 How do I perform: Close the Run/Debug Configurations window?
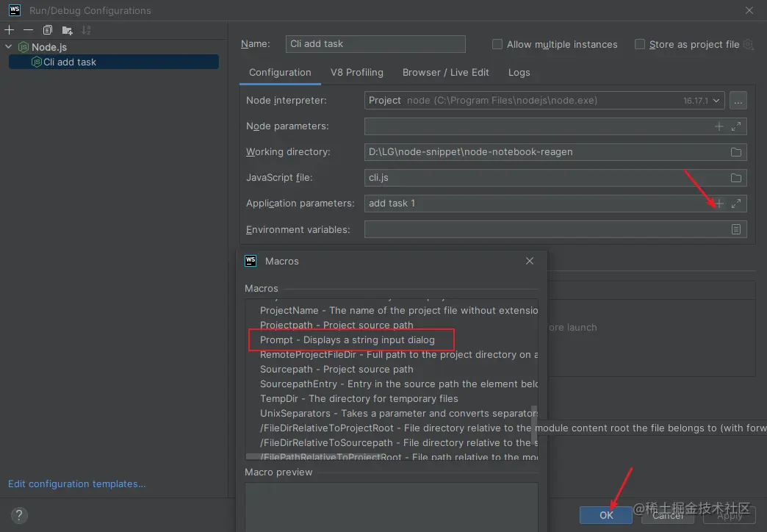click(749, 10)
